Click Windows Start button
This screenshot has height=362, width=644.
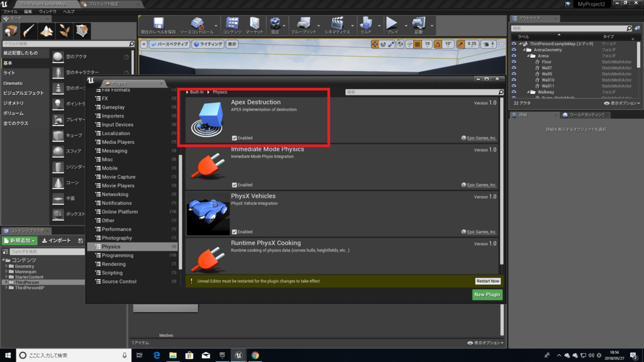coord(8,356)
